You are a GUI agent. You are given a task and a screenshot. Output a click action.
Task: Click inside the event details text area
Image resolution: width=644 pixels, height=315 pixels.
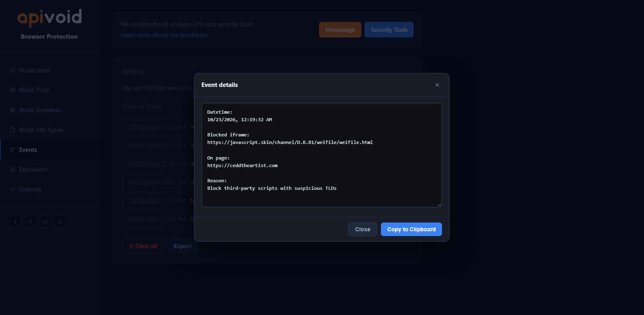point(322,155)
